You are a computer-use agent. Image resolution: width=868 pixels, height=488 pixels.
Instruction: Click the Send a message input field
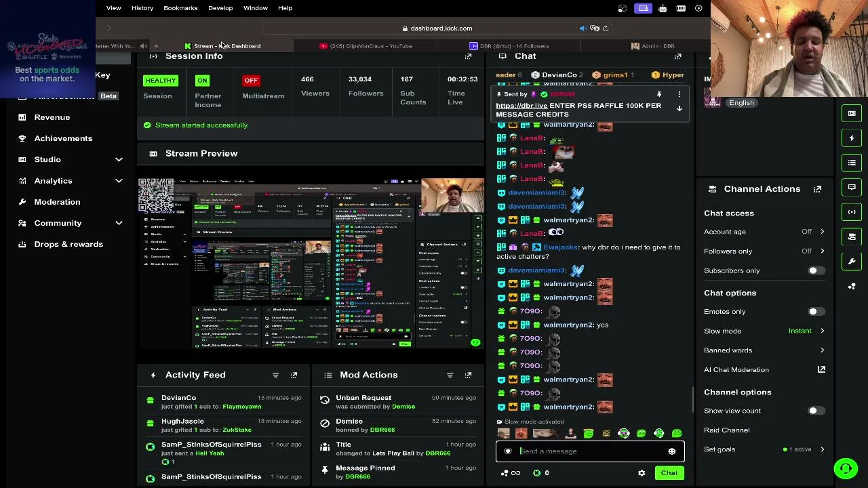[590, 451]
